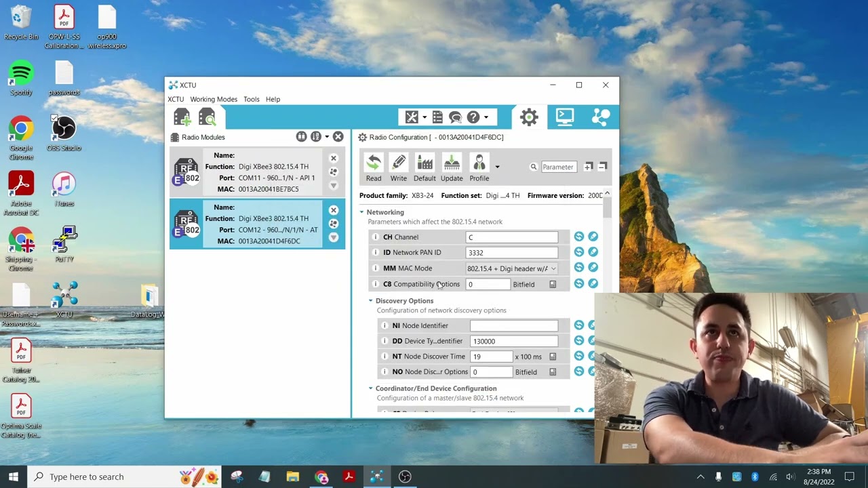This screenshot has height=488, width=868.
Task: Switch to Consoles working mode
Action: click(x=565, y=117)
